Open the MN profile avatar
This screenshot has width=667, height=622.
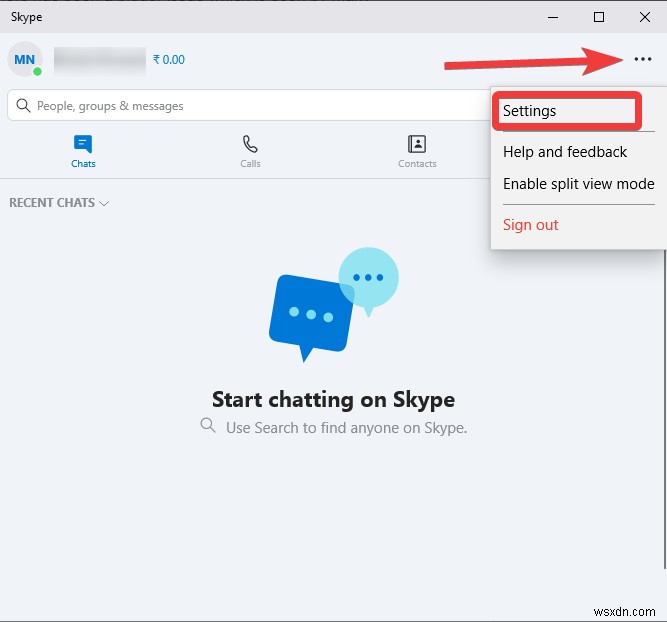pos(25,59)
